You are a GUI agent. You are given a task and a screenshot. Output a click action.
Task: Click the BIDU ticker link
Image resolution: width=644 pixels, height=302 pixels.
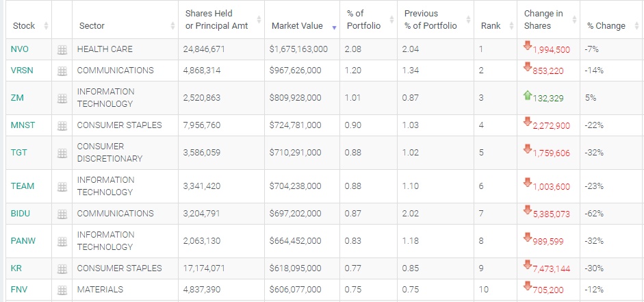(21, 214)
